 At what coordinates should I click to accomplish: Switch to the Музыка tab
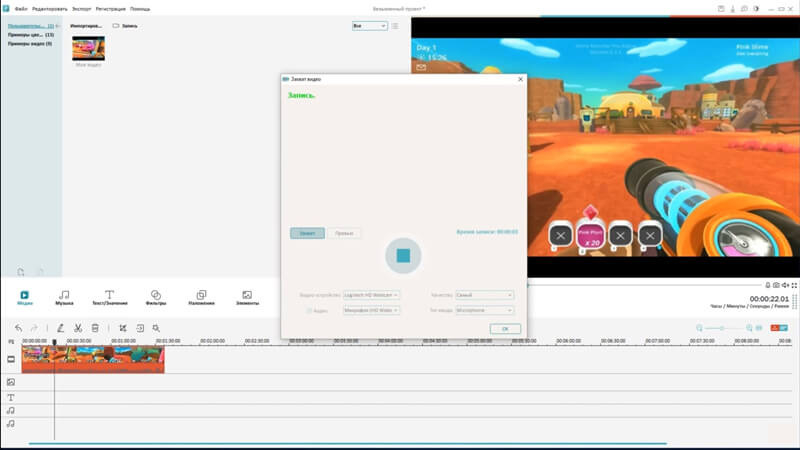point(64,298)
